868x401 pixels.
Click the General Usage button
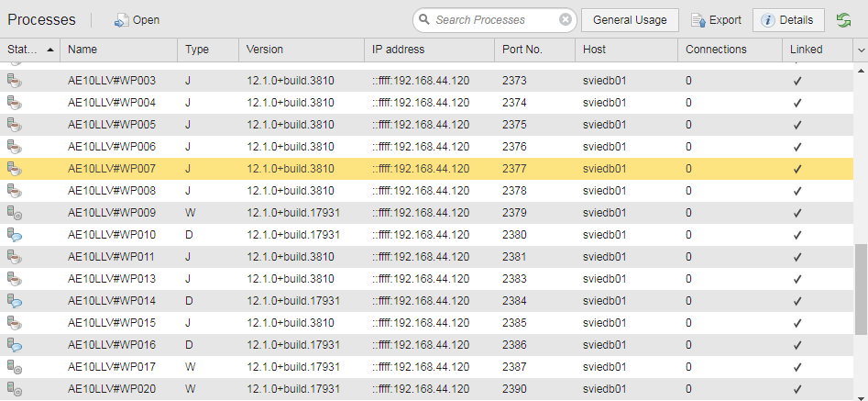point(630,20)
